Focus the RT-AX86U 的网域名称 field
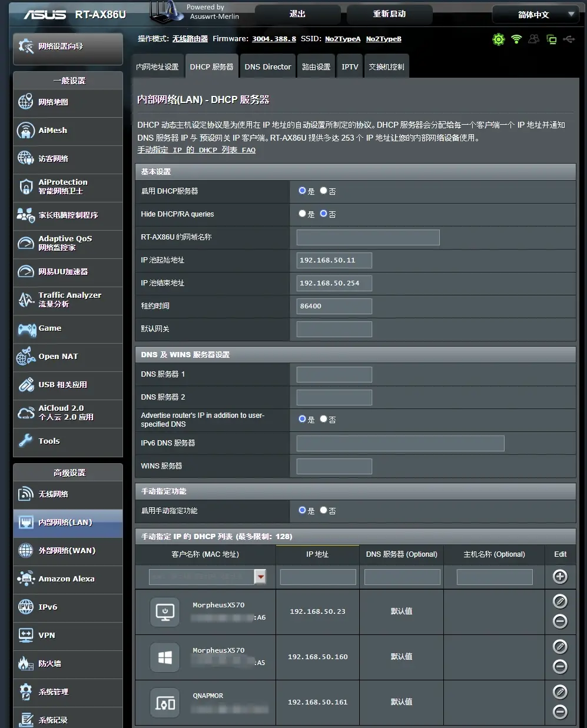587x728 pixels. click(368, 237)
